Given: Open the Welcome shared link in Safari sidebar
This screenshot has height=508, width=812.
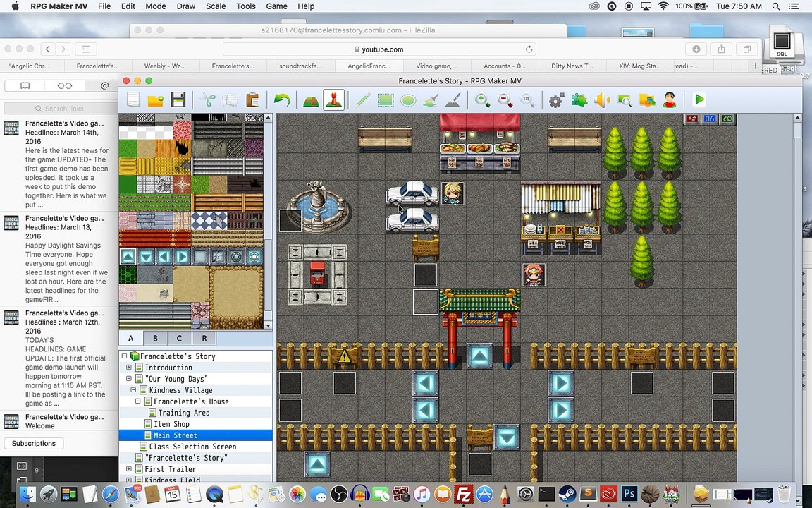Looking at the screenshot, I should 59,421.
